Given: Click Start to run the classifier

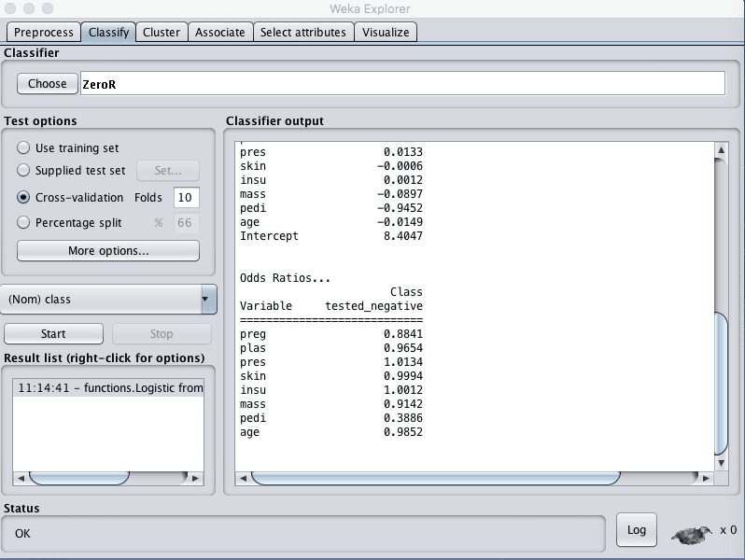Looking at the screenshot, I should (x=53, y=334).
